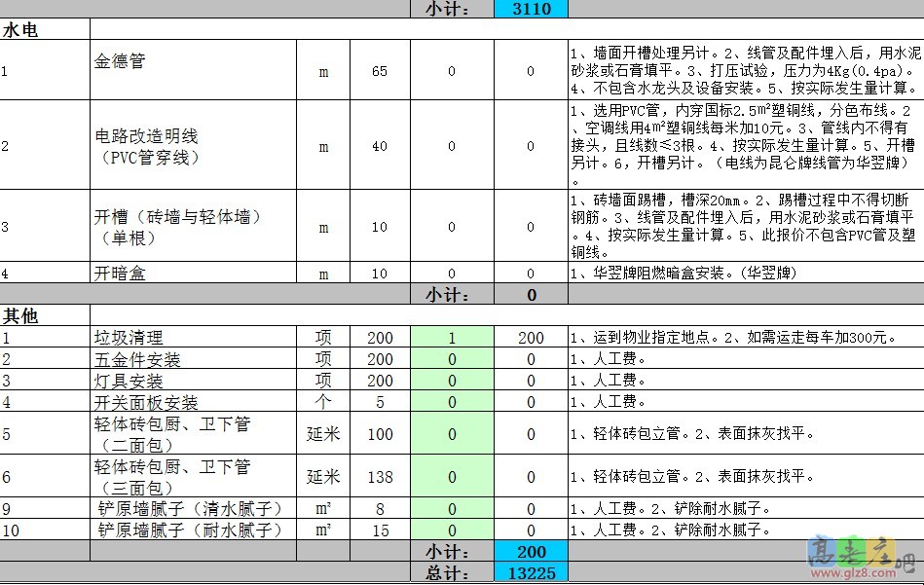Click the blue 总计 cell showing 13225
The image size is (924, 585).
pos(532,573)
